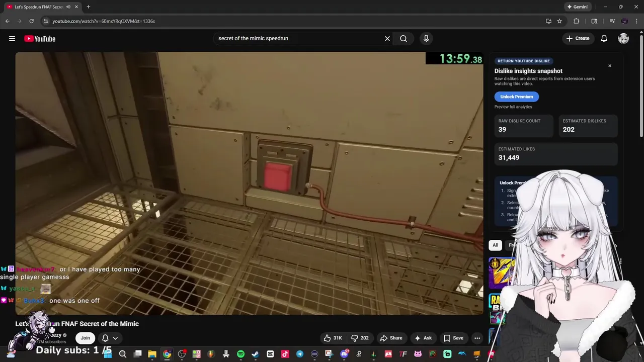Click the Create button
The image size is (644, 362).
(578, 39)
